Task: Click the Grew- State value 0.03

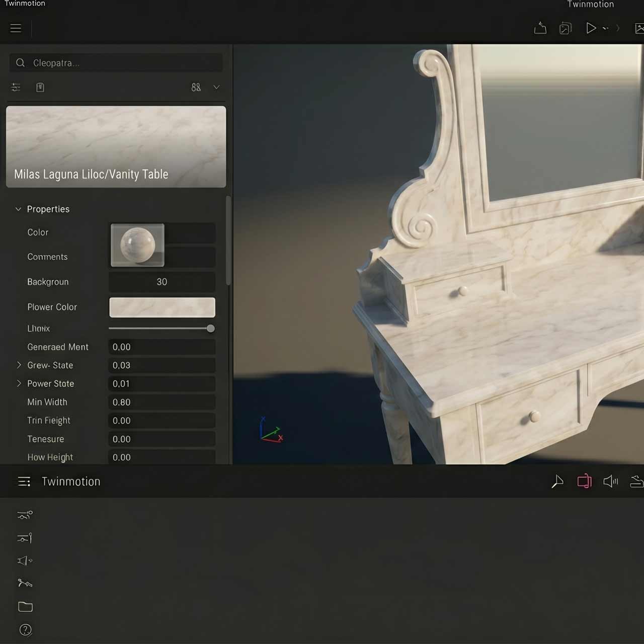Action: (x=162, y=365)
